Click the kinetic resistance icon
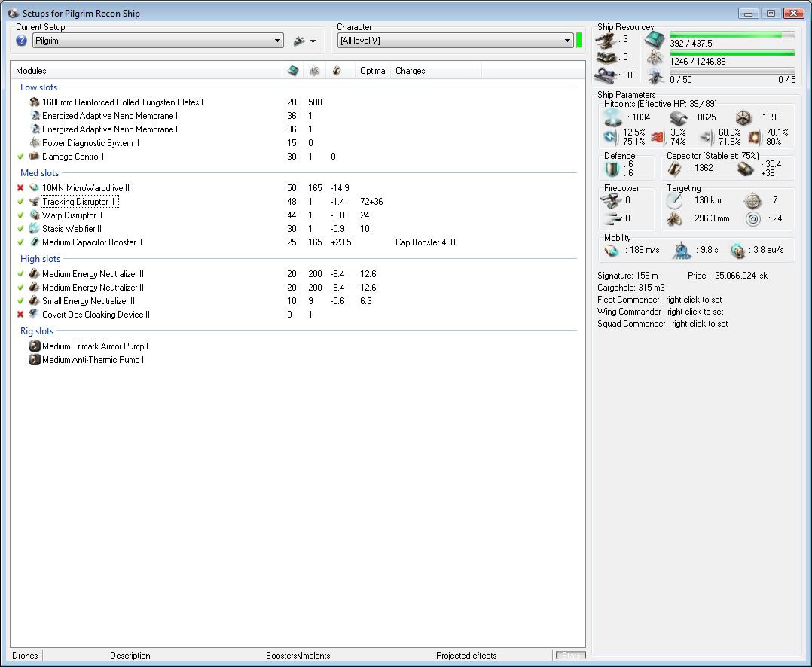The image size is (812, 667). click(707, 137)
